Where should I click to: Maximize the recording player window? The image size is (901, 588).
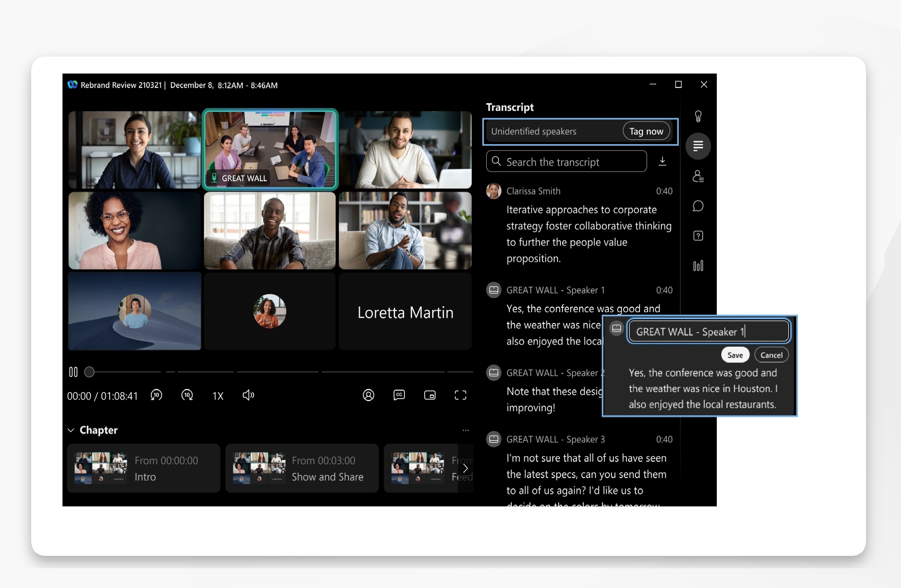click(x=678, y=84)
